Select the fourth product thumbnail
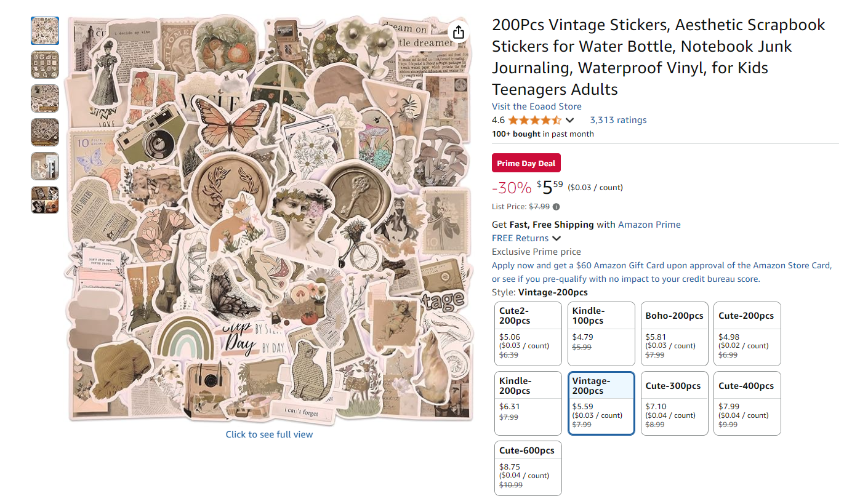 (45, 132)
